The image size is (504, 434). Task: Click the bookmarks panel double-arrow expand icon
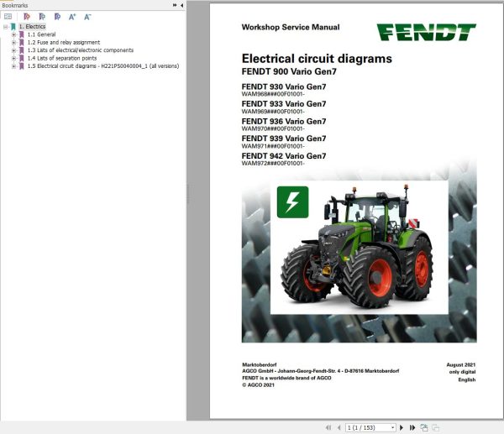[x=175, y=5]
